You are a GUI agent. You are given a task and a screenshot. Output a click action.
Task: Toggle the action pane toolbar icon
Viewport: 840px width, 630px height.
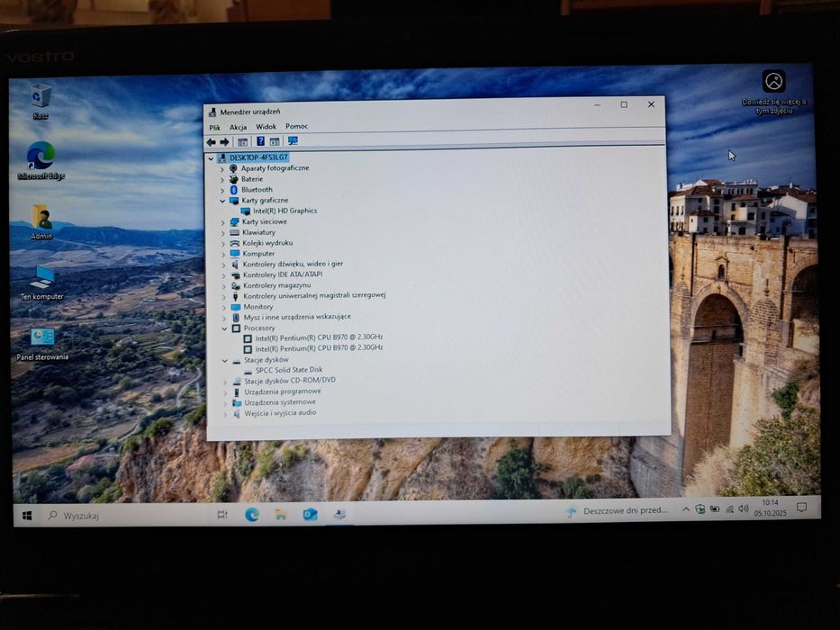click(x=275, y=141)
